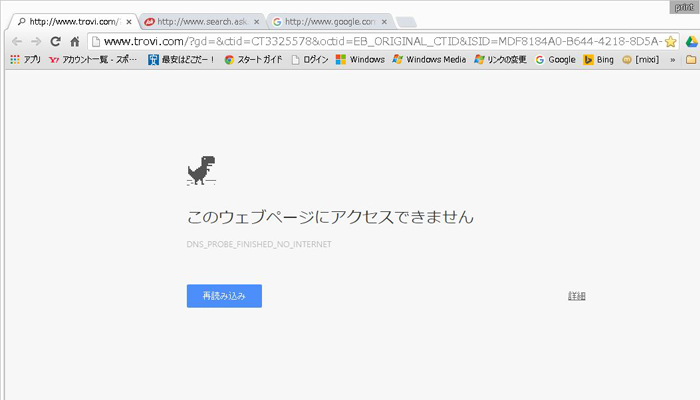
Task: Open the ログイン bookmark
Action: click(x=310, y=59)
